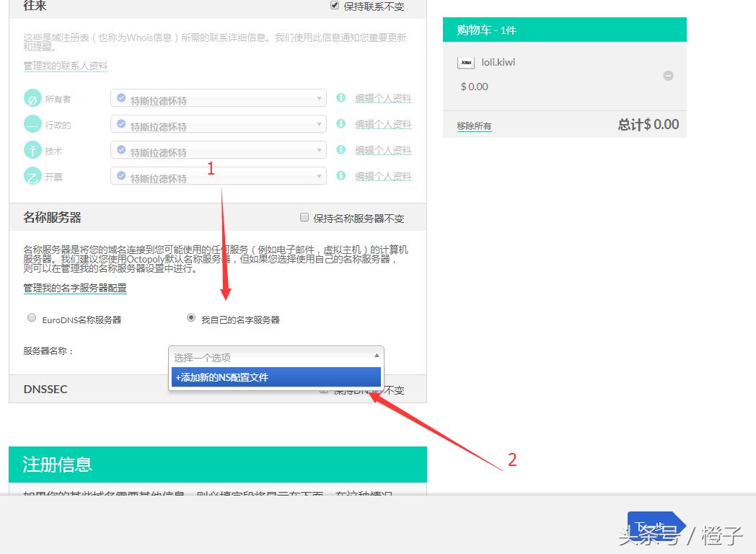
Task: Click the 行政的 administrative contact icon
Action: [x=32, y=123]
